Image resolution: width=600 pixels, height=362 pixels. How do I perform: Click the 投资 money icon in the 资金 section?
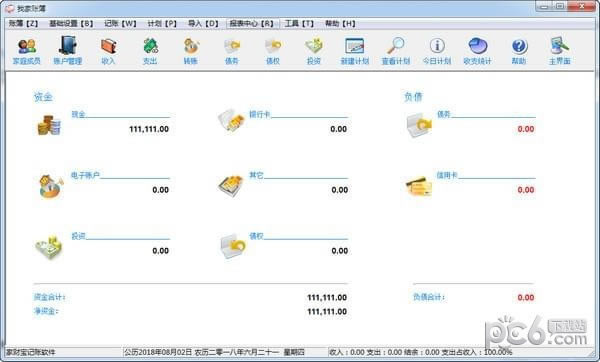point(49,247)
